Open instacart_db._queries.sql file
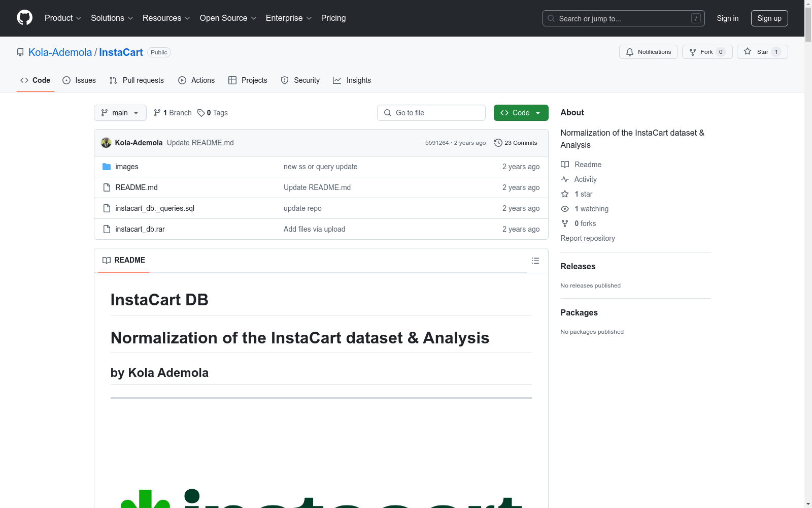The width and height of the screenshot is (812, 508). [x=155, y=208]
